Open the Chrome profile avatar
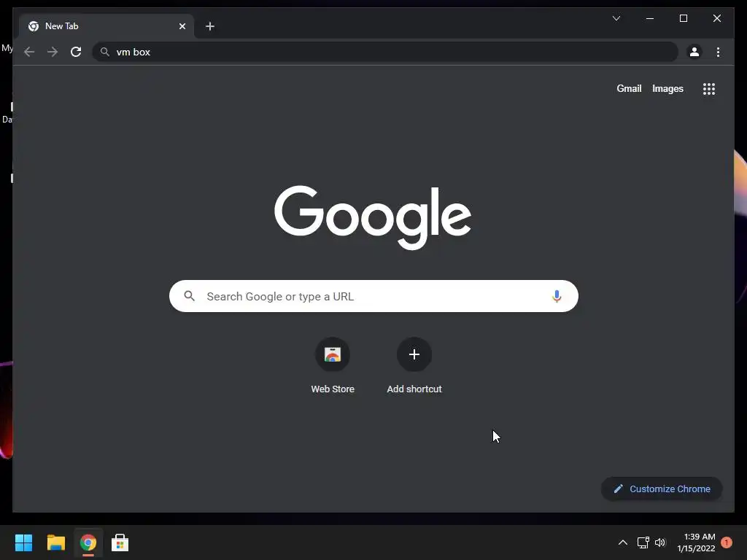The height and width of the screenshot is (560, 747). [x=694, y=52]
